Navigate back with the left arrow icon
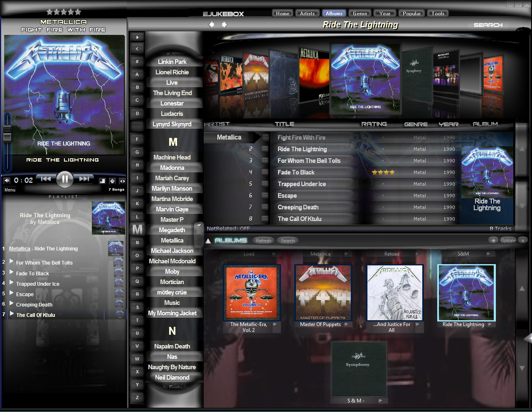The height and width of the screenshot is (412, 532). pos(212,25)
